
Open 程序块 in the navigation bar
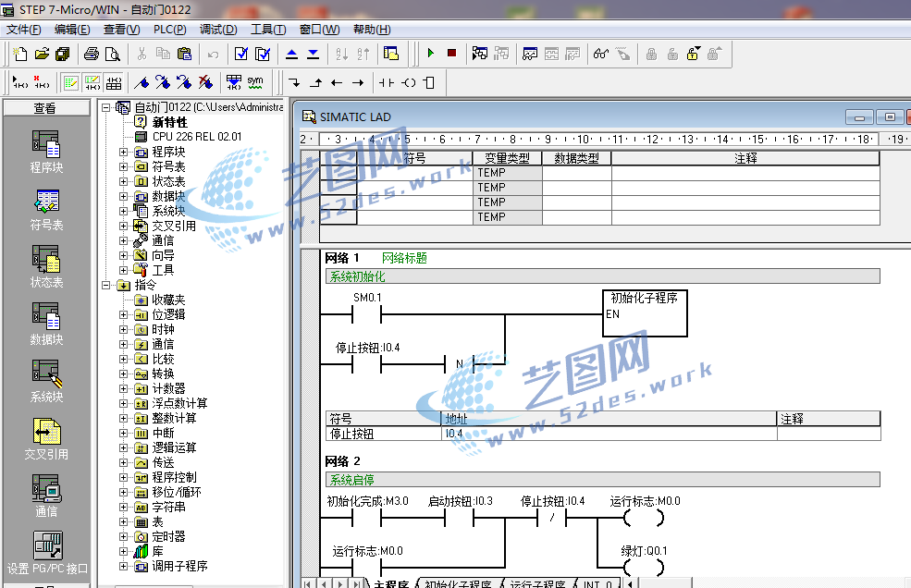click(46, 152)
